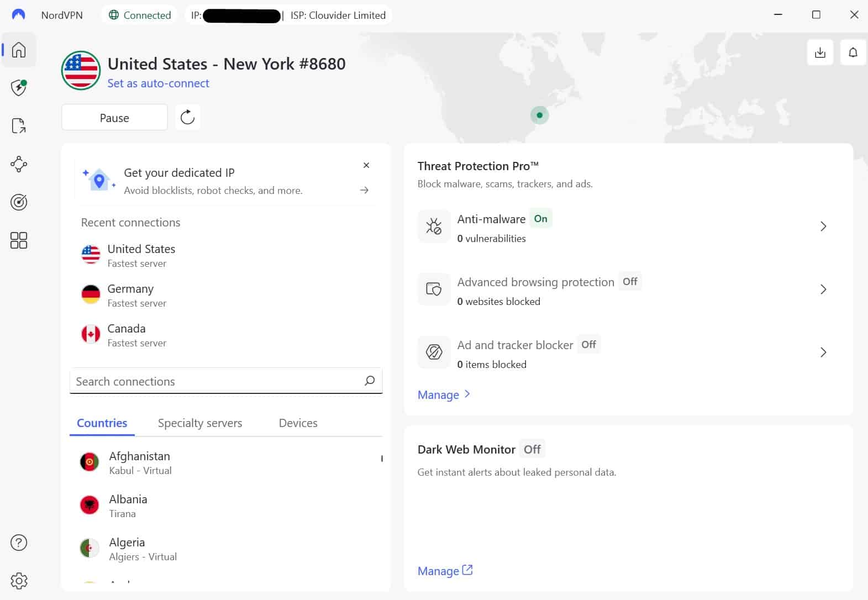The height and width of the screenshot is (600, 868).
Task: Open Threat Protection Pro Manage link
Action: click(444, 394)
